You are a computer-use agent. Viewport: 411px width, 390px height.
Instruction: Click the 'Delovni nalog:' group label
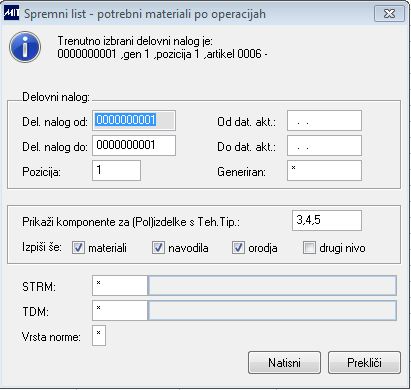[x=56, y=97]
